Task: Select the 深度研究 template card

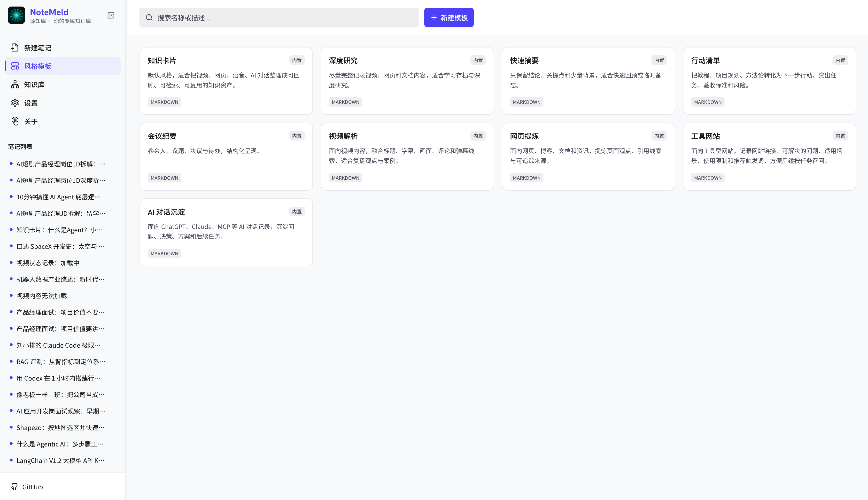Action: pyautogui.click(x=407, y=81)
